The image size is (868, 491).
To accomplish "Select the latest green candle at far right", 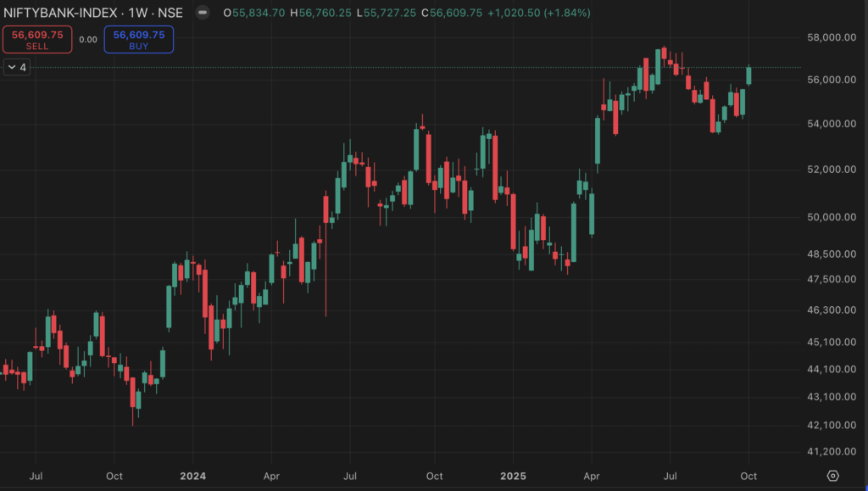I will point(748,75).
